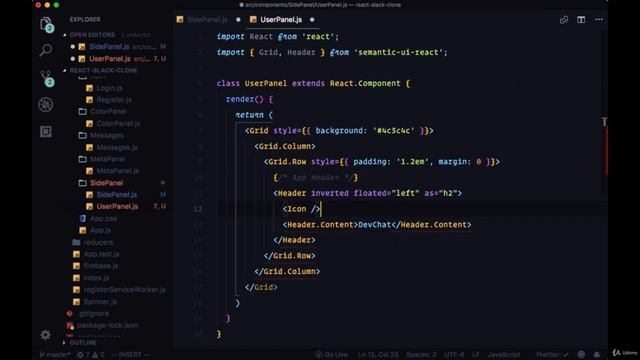Image resolution: width=640 pixels, height=360 pixels.
Task: Collapse the Open Editors section
Action: click(92, 35)
